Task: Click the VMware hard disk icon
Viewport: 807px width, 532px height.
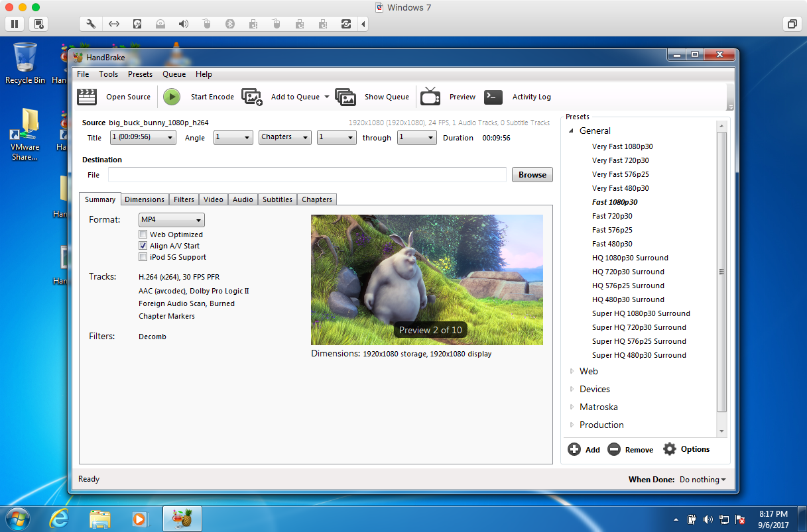Action: coord(137,24)
